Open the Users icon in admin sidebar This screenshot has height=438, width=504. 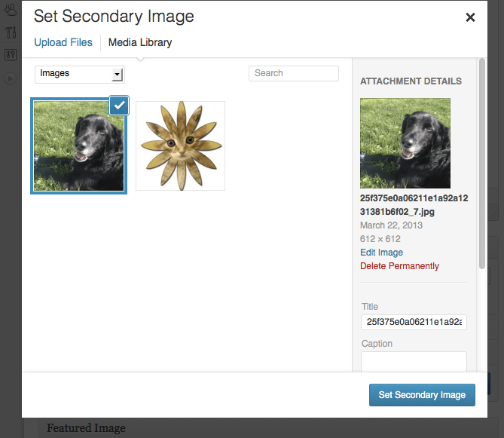pyautogui.click(x=11, y=10)
